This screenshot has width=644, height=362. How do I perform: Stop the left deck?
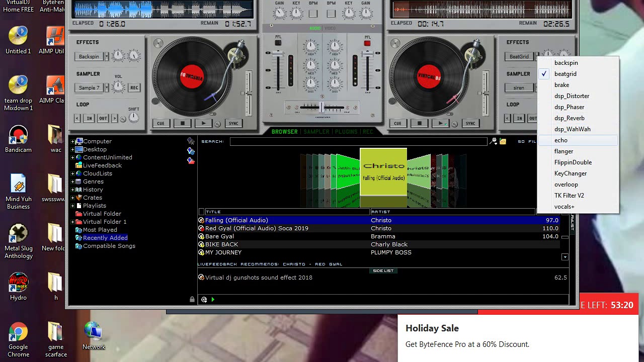coord(183,123)
